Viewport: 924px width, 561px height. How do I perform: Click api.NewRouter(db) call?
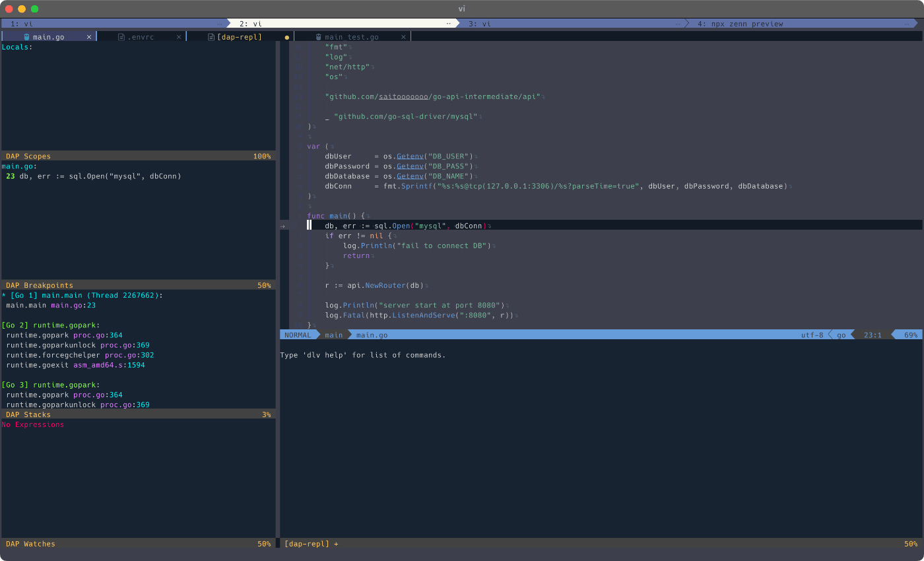385,286
